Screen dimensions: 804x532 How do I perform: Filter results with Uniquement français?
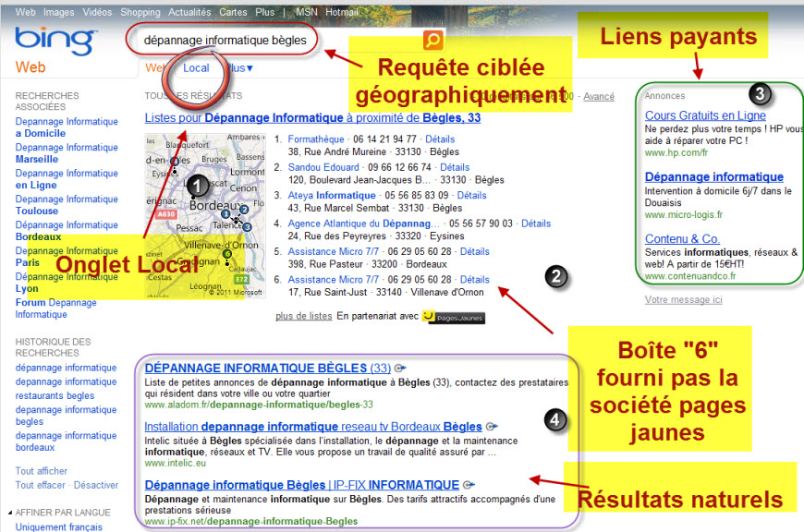coord(58,526)
